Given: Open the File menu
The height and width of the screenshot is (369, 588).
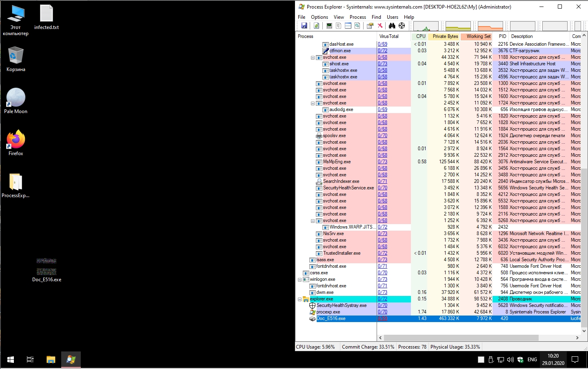Looking at the screenshot, I should (x=302, y=17).
